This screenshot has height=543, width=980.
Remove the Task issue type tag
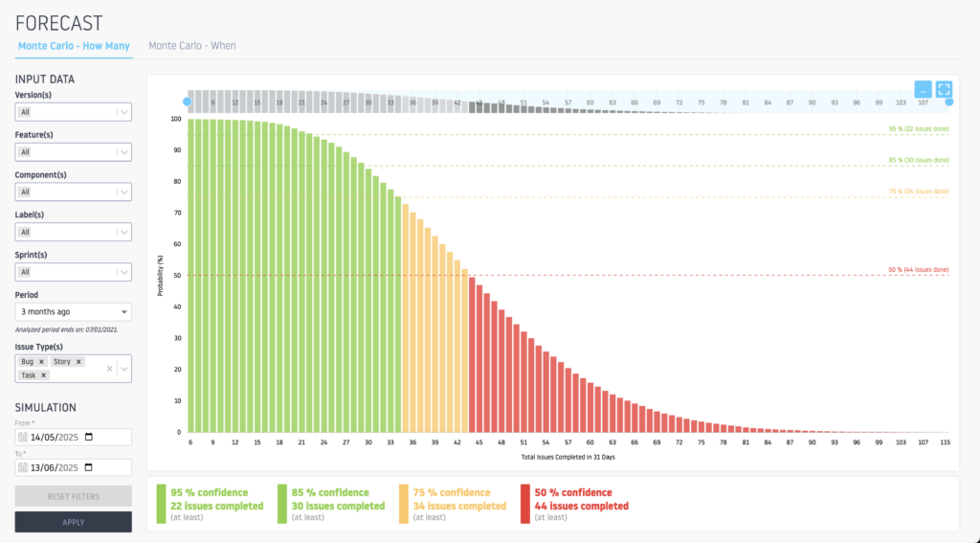pyautogui.click(x=43, y=375)
